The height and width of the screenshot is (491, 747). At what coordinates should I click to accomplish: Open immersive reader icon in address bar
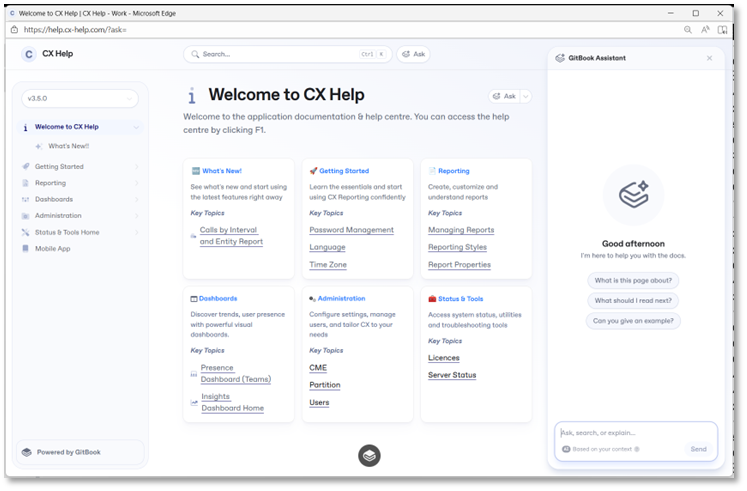tap(723, 30)
